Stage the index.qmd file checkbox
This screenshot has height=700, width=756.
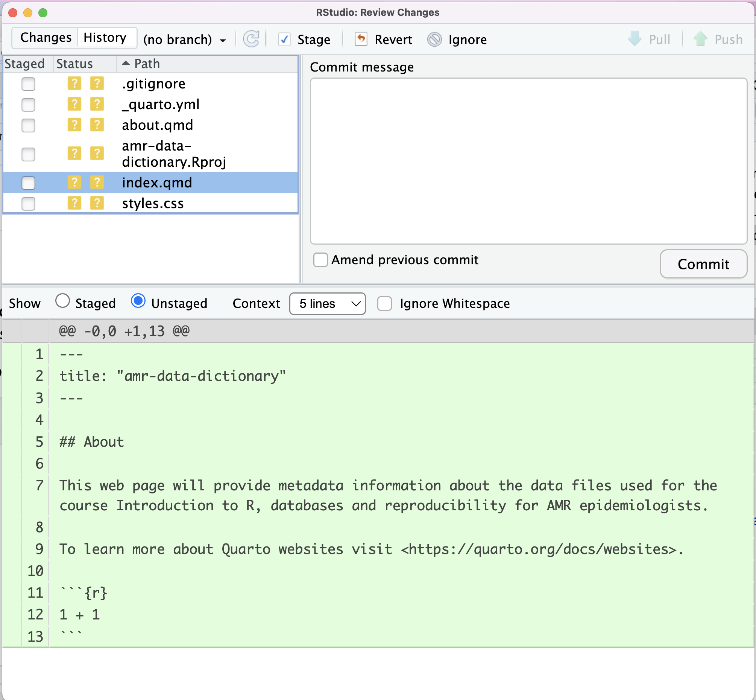point(28,183)
